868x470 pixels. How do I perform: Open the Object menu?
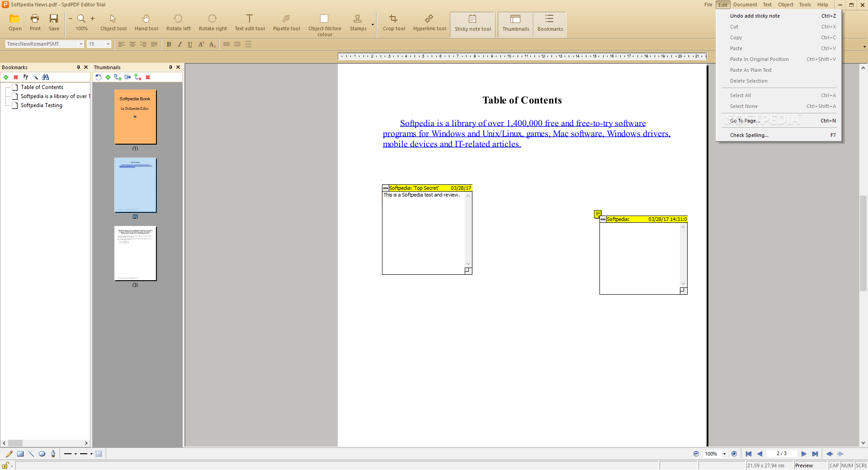tap(785, 5)
